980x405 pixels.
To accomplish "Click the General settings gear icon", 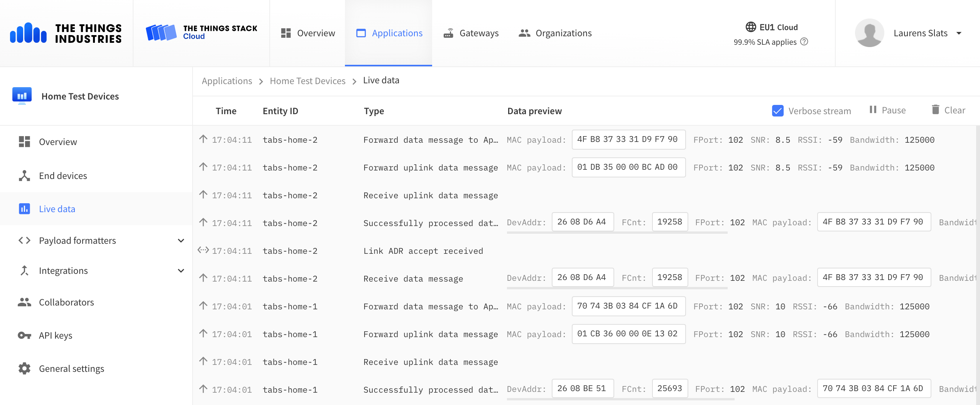I will coord(24,369).
